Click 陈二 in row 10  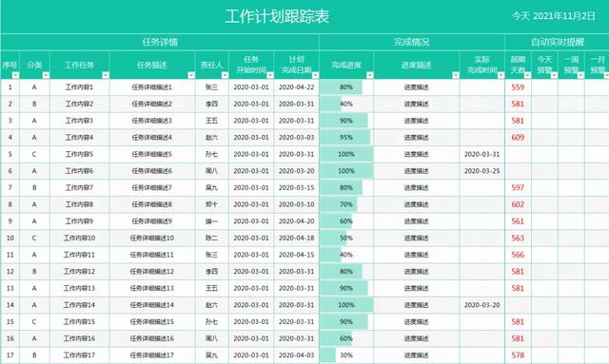point(211,238)
